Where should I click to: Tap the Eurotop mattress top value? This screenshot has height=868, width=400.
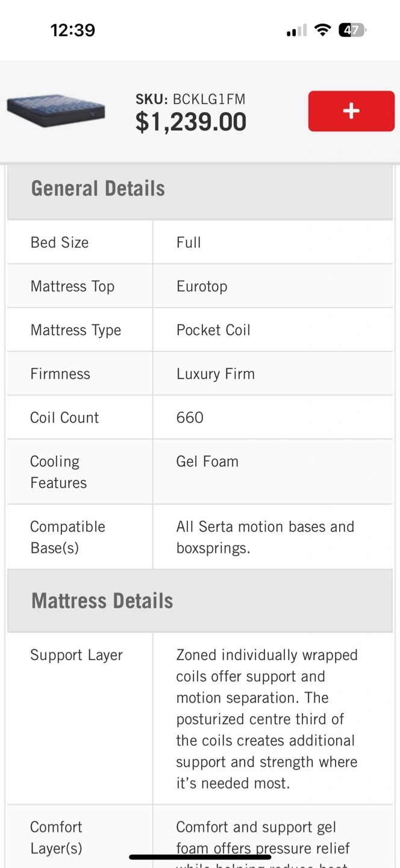click(x=202, y=286)
